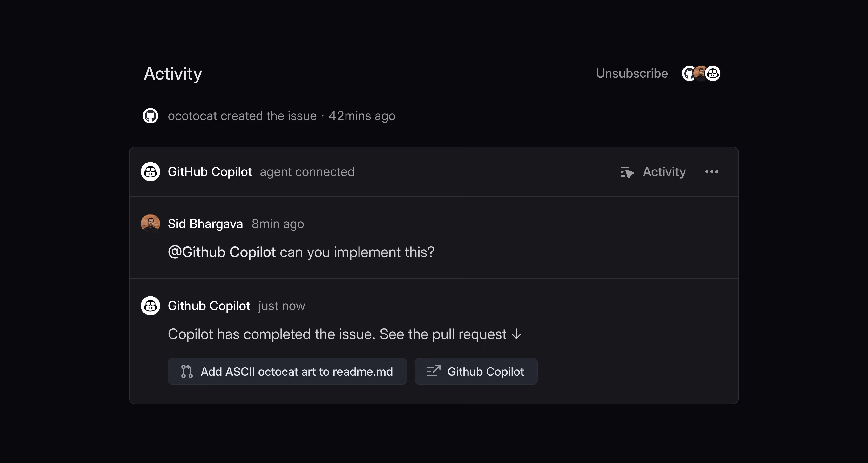Viewport: 868px width, 463px height.
Task: Open the @Github Copilot mention in Sid's comment
Action: pos(222,252)
